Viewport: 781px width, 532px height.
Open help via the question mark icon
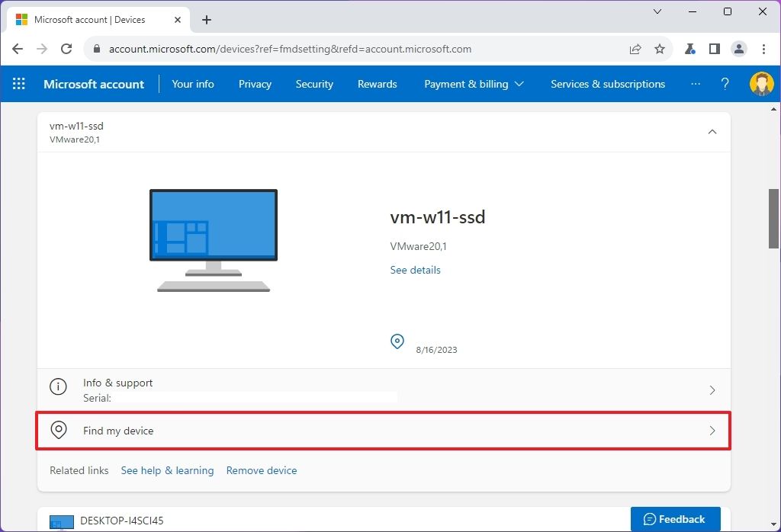click(x=725, y=84)
